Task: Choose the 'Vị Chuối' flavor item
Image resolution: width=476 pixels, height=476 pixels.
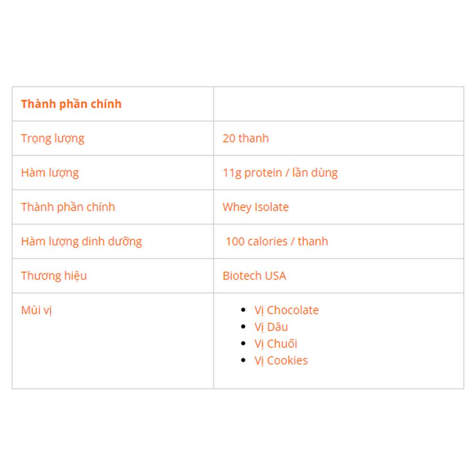Action: click(x=276, y=344)
